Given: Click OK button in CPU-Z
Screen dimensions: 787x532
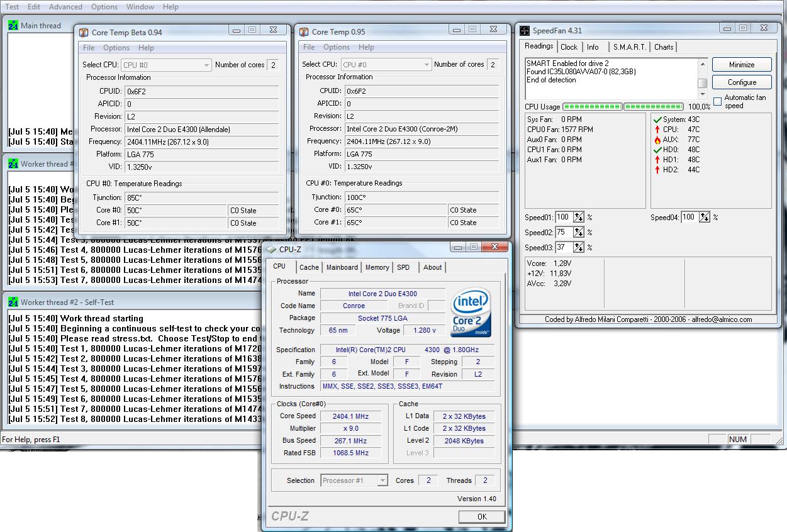Looking at the screenshot, I should (x=482, y=516).
